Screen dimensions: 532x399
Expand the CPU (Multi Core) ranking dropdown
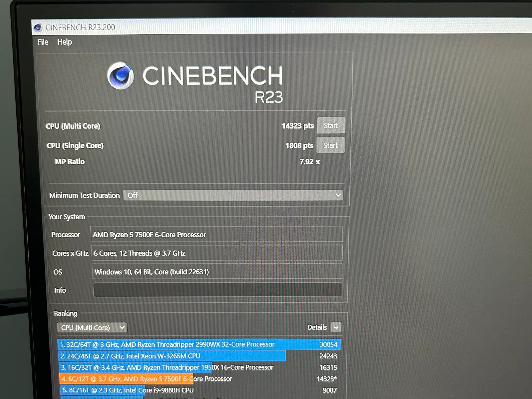click(x=92, y=328)
